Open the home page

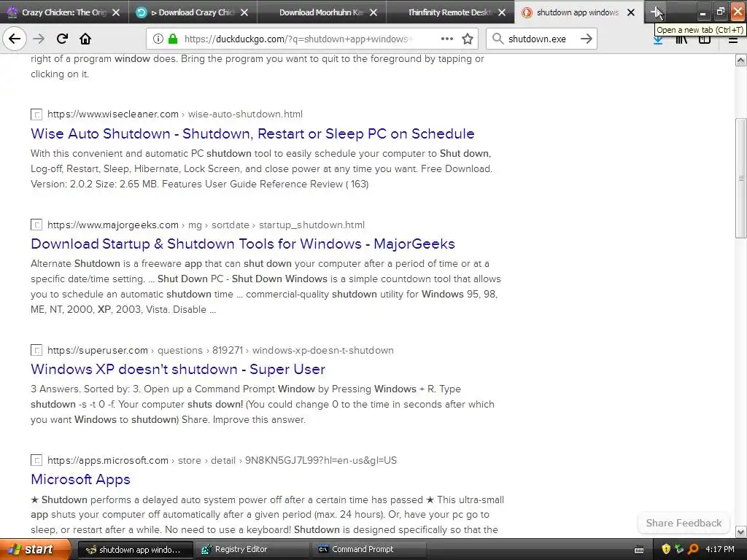(x=85, y=39)
